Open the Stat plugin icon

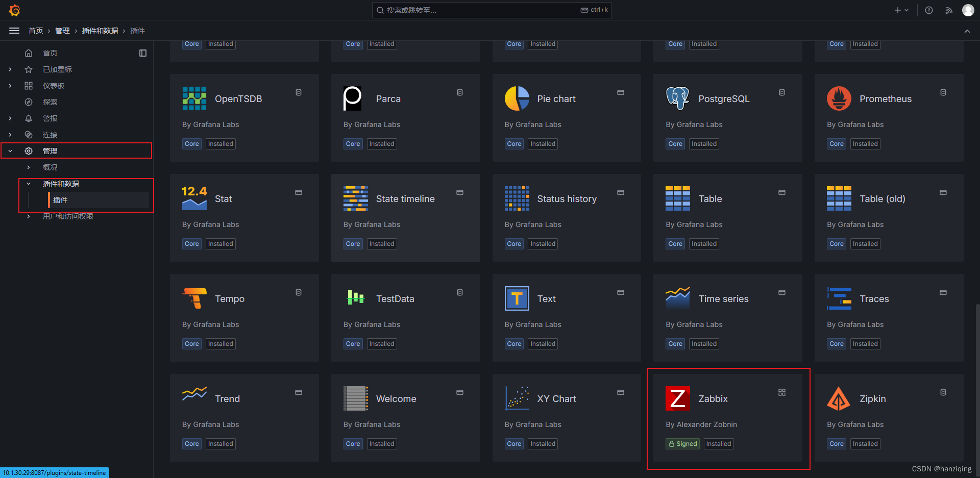click(x=194, y=198)
